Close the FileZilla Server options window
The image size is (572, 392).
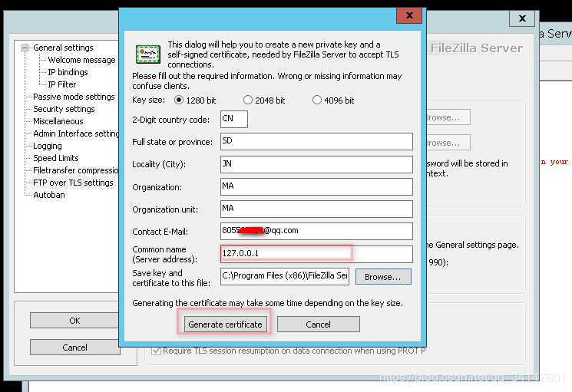coord(522,18)
